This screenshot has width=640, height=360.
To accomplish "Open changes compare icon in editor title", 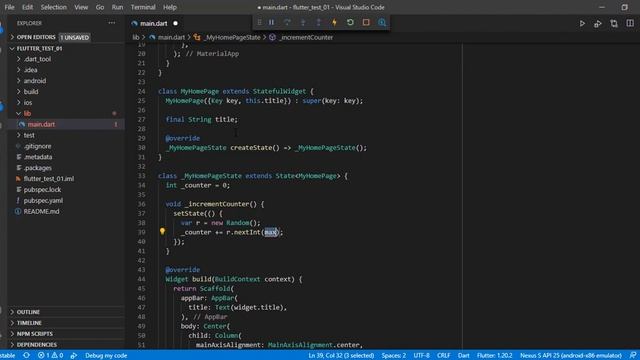I will tap(614, 24).
